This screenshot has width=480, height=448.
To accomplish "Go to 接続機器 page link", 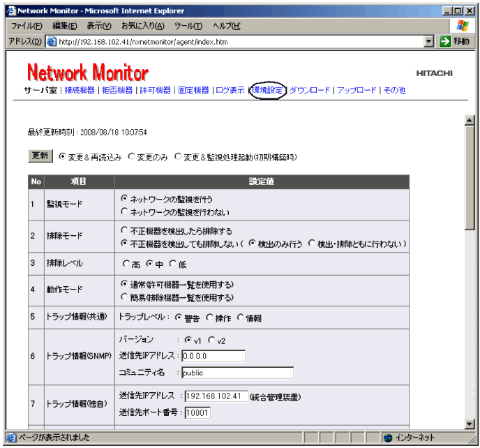I will point(80,90).
